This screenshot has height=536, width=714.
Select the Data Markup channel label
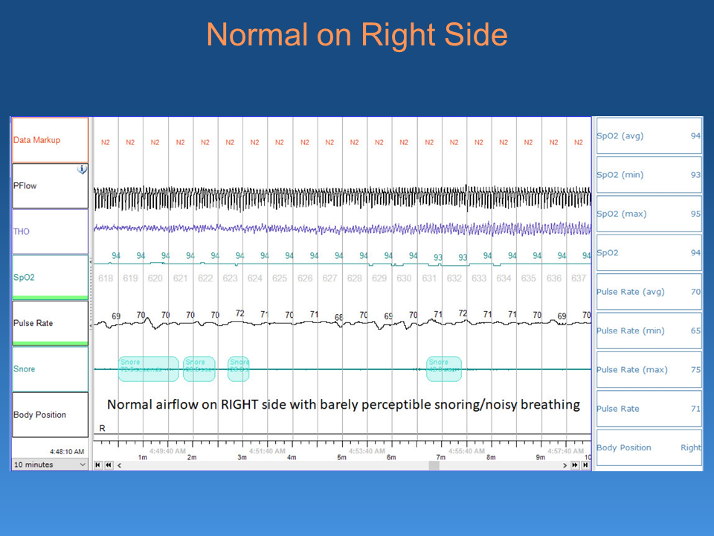coord(48,140)
